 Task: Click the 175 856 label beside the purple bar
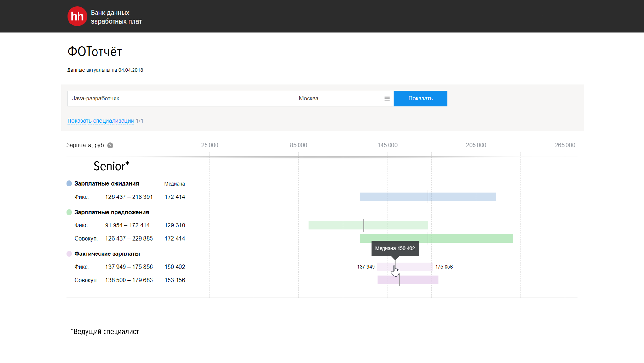(x=444, y=267)
